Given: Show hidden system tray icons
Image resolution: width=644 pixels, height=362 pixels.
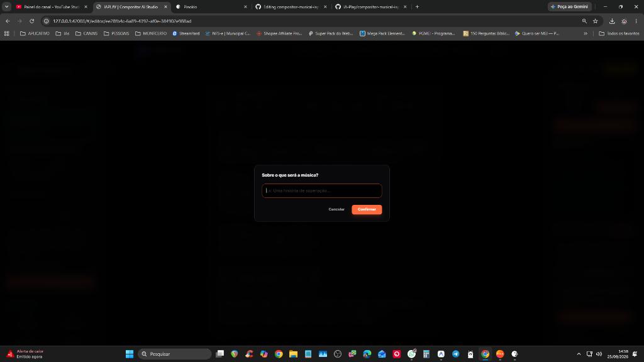Looking at the screenshot, I should (579, 354).
